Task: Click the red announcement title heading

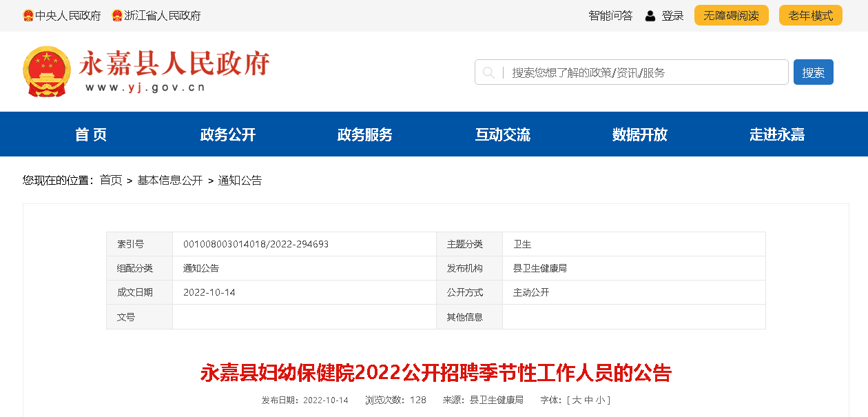Action: click(x=436, y=373)
